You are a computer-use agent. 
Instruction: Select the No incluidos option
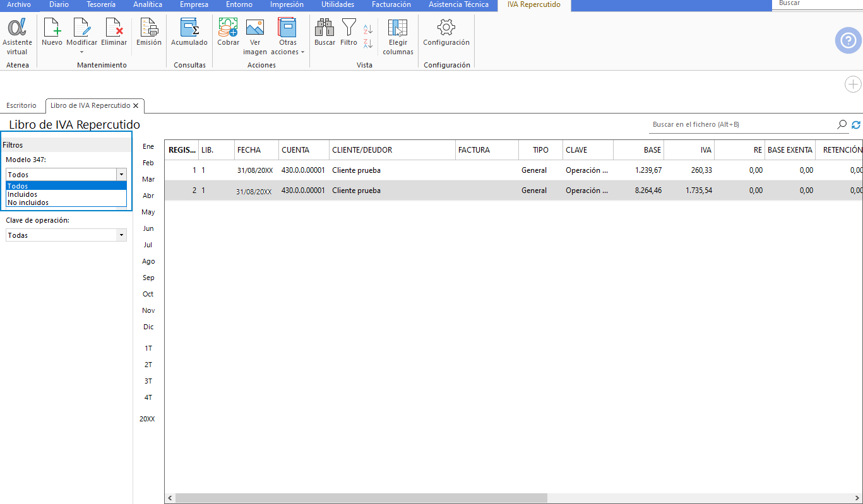[66, 202]
